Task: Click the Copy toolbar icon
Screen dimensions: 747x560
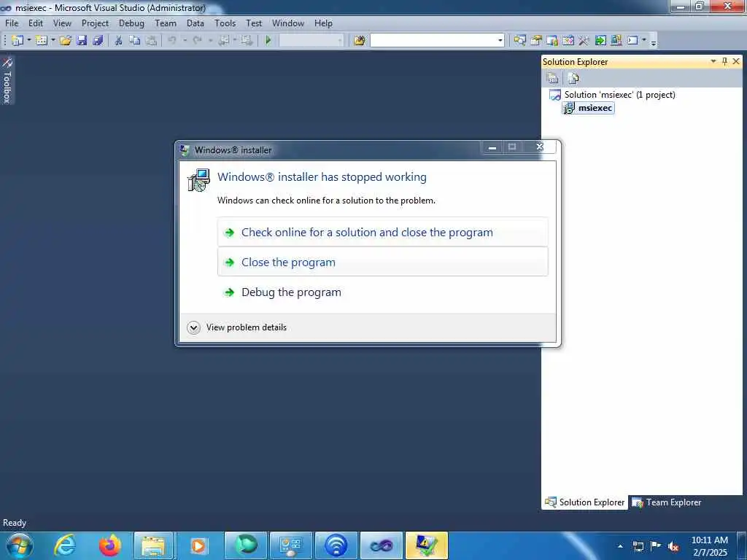Action: click(x=135, y=41)
